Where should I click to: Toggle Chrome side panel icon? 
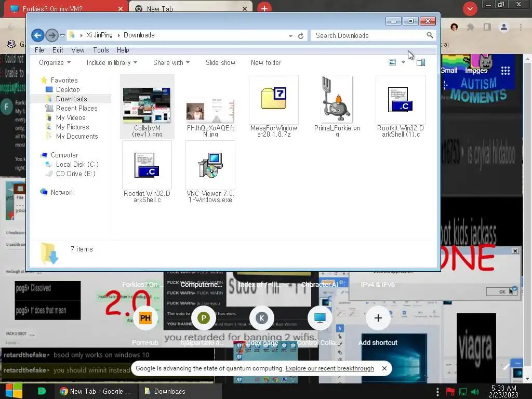(487, 27)
